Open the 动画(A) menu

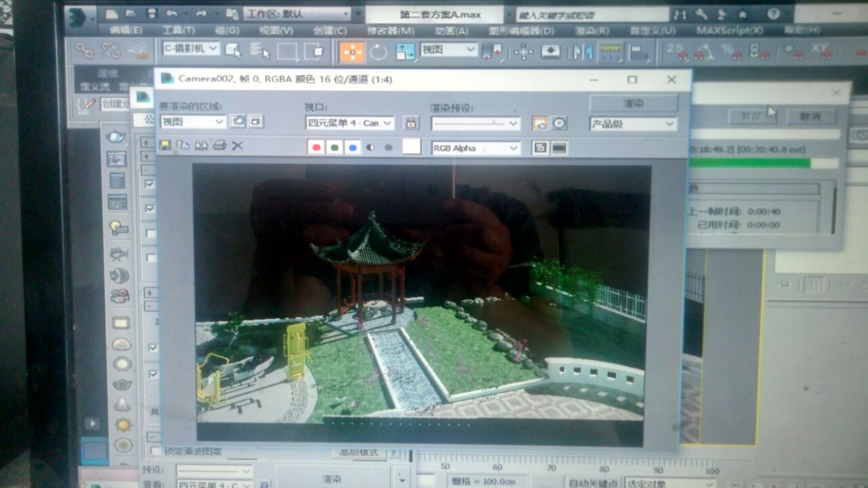coord(452,30)
